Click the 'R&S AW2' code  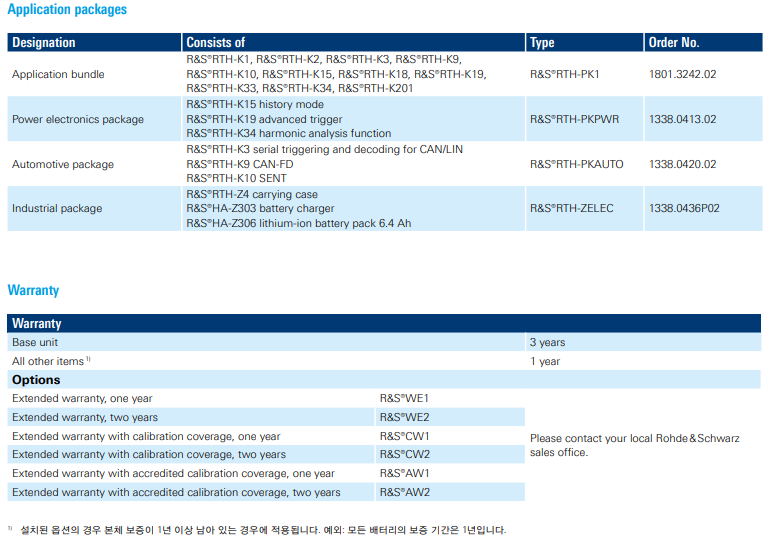pos(405,493)
